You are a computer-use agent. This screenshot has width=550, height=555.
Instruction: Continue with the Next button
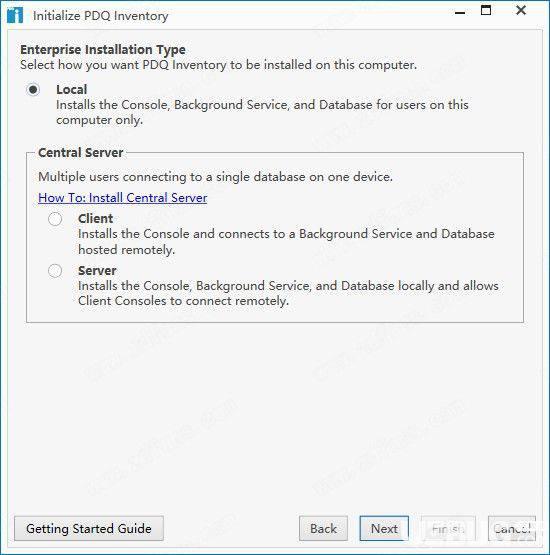(x=384, y=528)
